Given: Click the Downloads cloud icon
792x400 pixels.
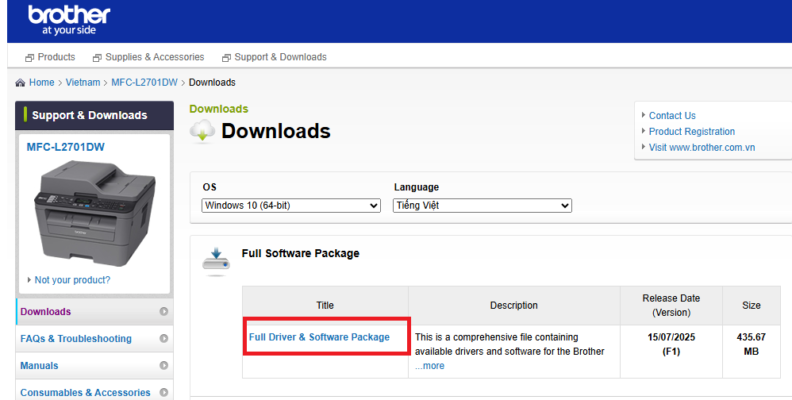Looking at the screenshot, I should coord(202,131).
